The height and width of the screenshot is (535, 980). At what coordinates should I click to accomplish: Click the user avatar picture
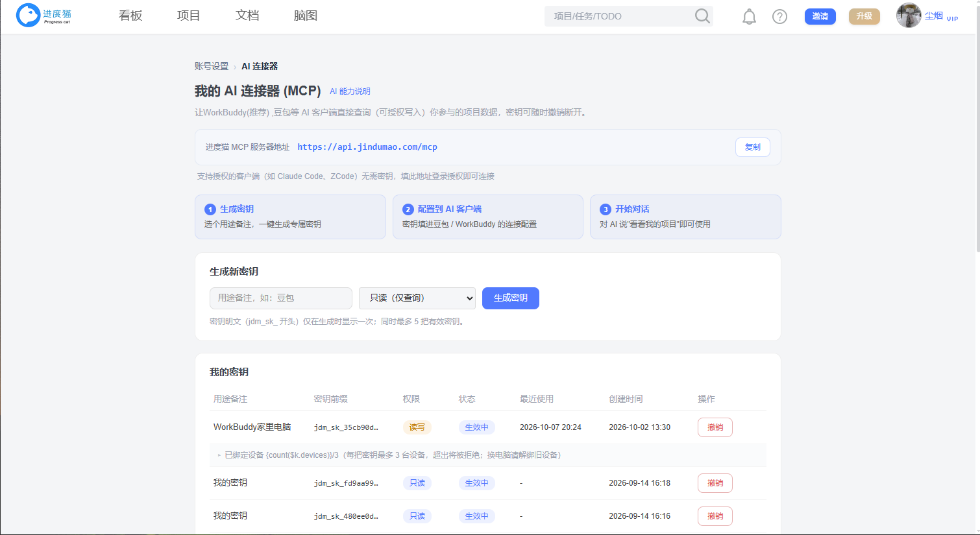pos(909,16)
